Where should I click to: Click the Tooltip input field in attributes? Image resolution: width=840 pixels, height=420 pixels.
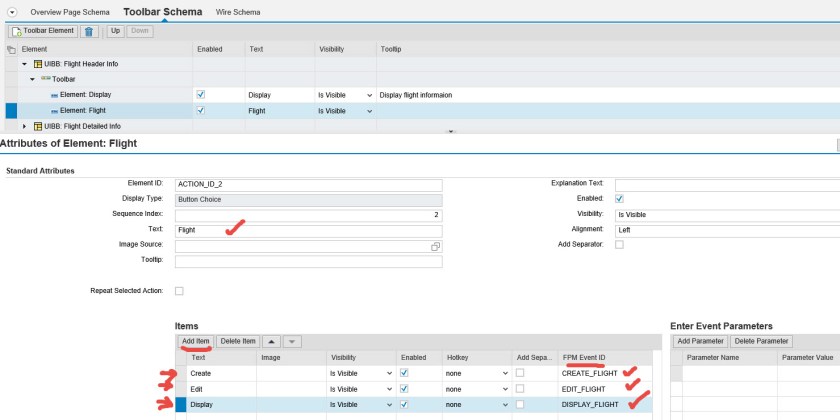[x=308, y=261]
